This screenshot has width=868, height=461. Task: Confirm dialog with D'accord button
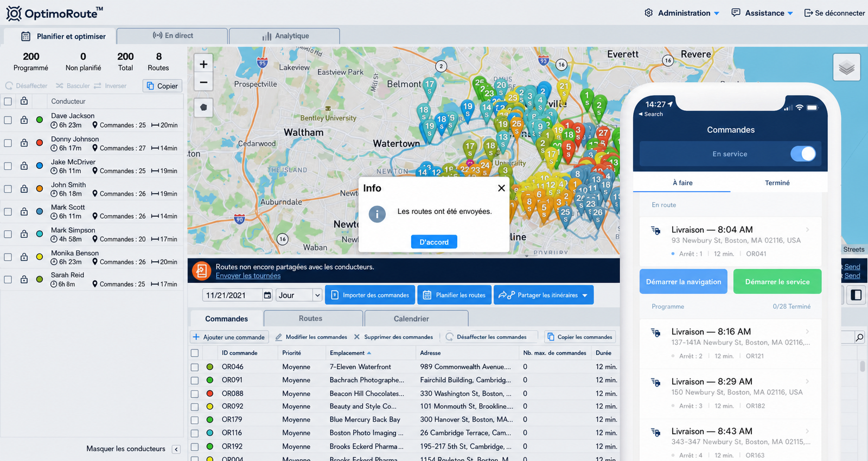click(x=434, y=242)
